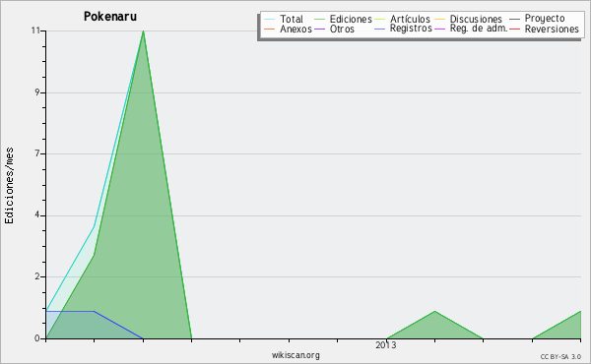Click the y-axis value 4
Screen dimensions: 591x364
[37, 215]
